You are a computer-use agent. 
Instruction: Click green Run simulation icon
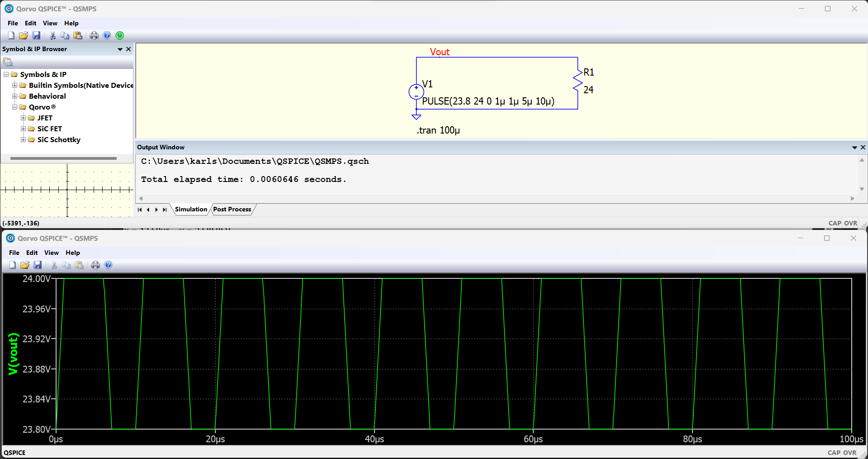point(119,35)
